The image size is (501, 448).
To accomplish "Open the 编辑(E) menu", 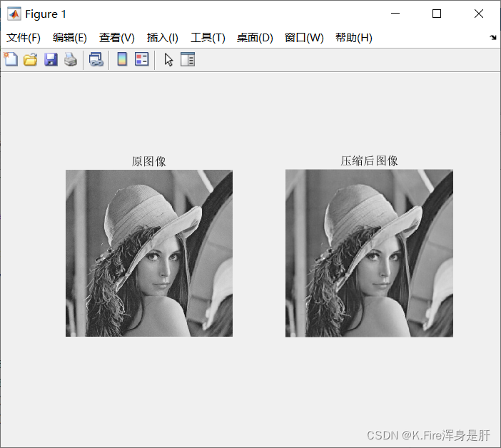I will (x=70, y=38).
